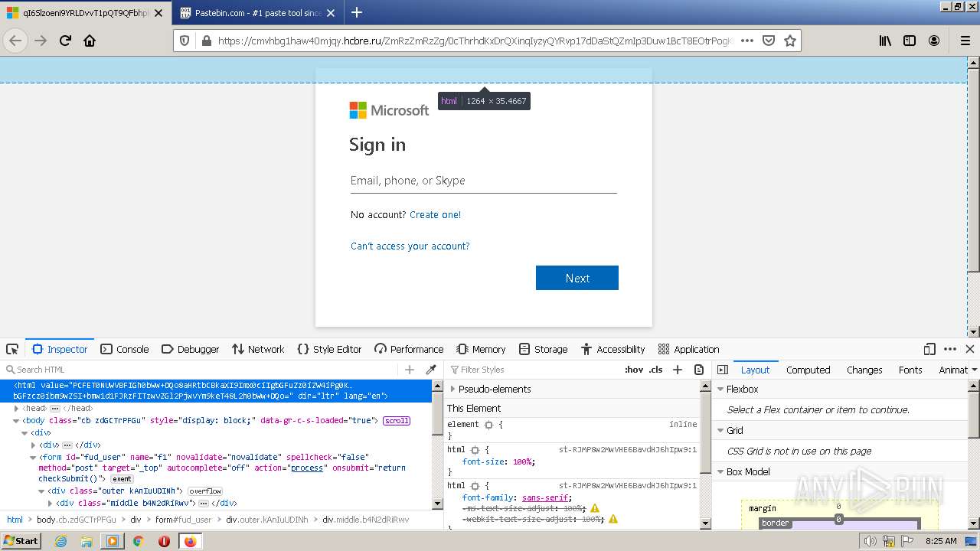Switch to the Debugger tab
The width and height of the screenshot is (980, 551).
[x=191, y=349]
